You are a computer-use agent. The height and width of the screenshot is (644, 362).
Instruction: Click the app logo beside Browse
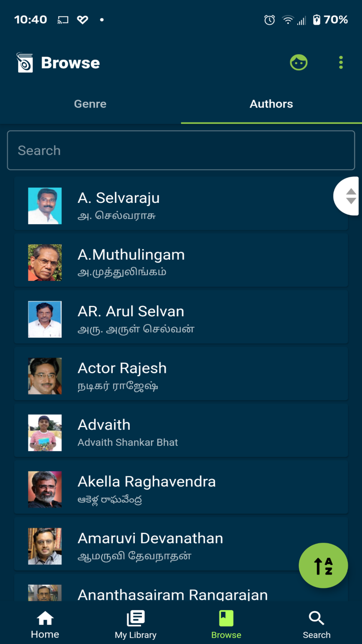25,63
